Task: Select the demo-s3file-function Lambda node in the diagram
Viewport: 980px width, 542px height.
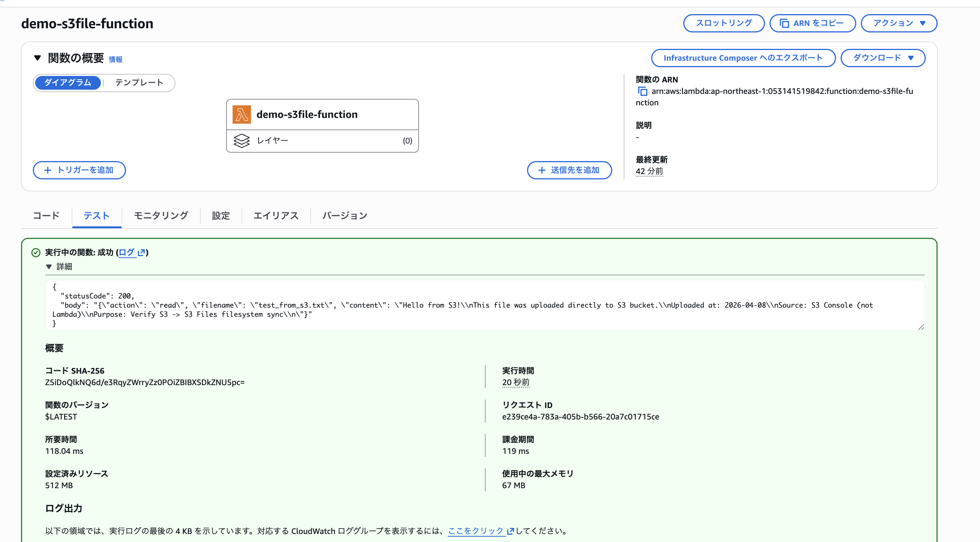Action: 322,114
